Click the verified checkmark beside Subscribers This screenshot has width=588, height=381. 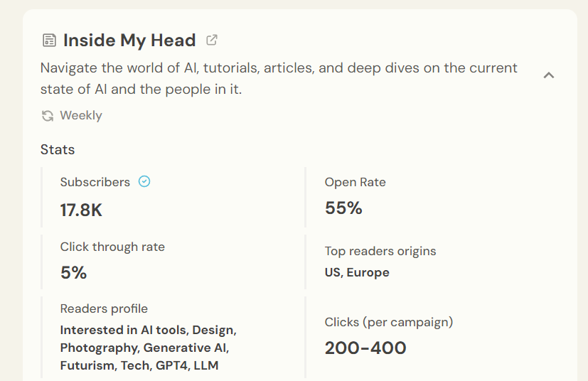click(144, 182)
